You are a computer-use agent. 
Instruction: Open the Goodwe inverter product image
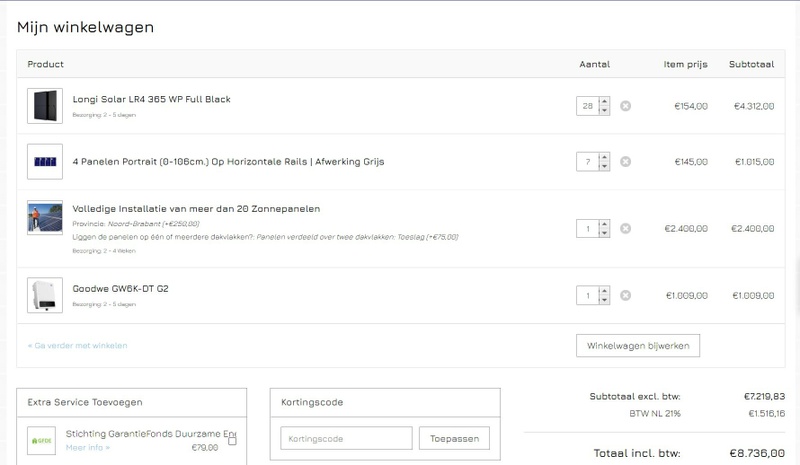(45, 296)
